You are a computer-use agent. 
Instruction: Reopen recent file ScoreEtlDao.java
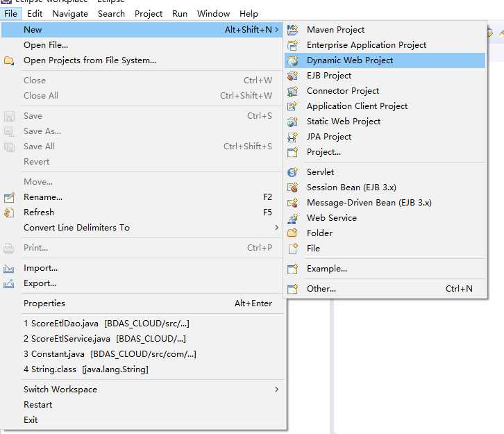point(143,324)
